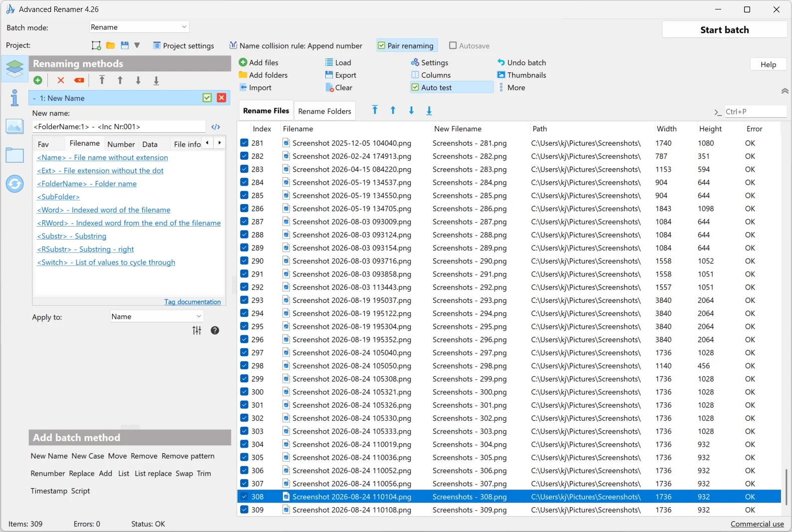Image resolution: width=792 pixels, height=532 pixels.
Task: Click the clear all methods icon
Action: click(x=79, y=80)
